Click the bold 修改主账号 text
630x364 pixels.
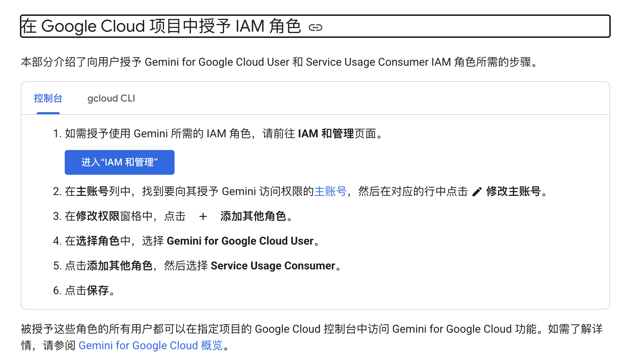pos(513,191)
